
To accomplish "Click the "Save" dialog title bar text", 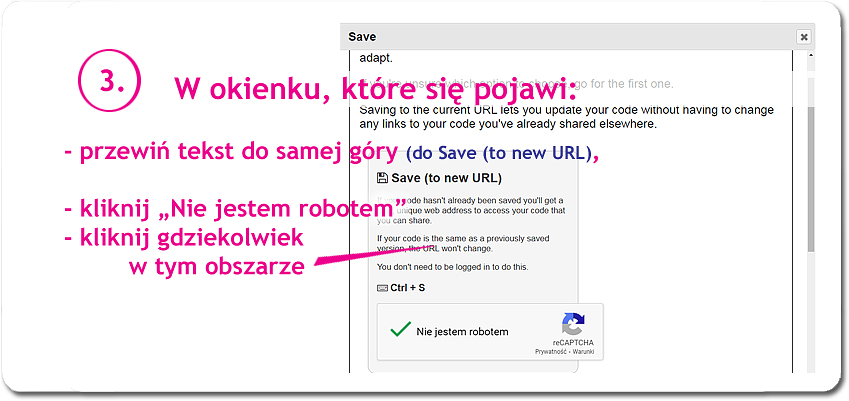I will pyautogui.click(x=362, y=37).
